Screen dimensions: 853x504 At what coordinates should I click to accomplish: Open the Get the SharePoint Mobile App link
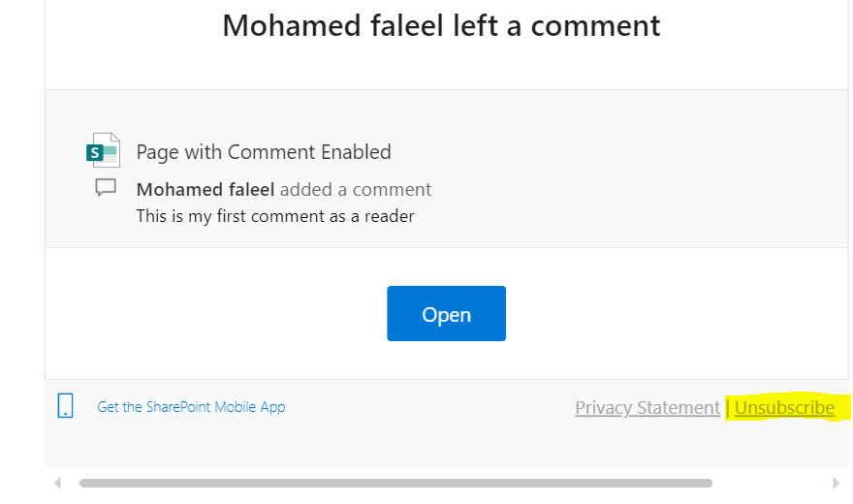point(191,407)
